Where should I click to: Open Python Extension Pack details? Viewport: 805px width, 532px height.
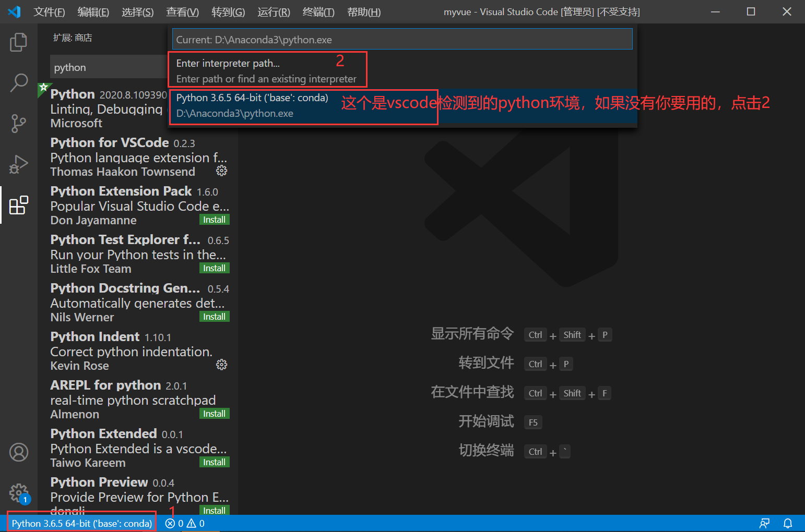[x=138, y=205]
